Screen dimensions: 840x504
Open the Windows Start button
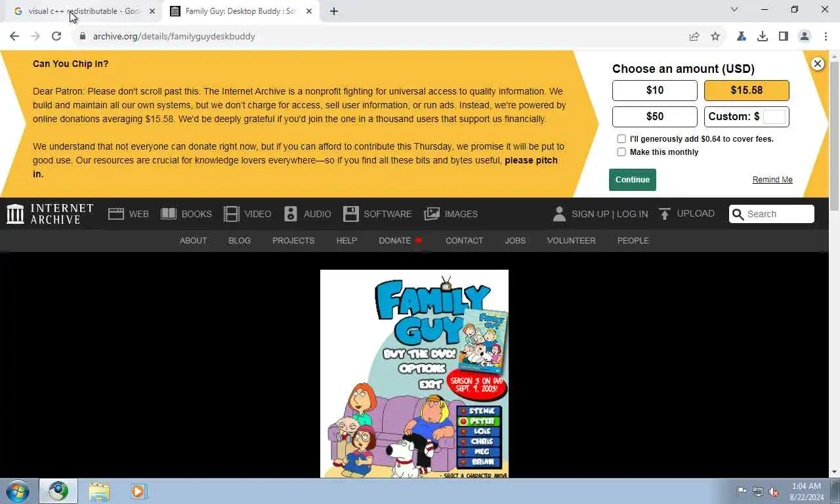18,491
